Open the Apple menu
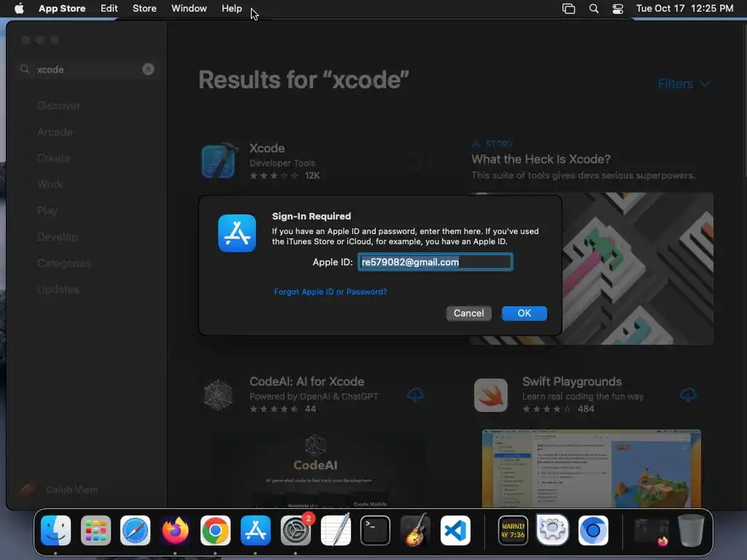 tap(19, 9)
